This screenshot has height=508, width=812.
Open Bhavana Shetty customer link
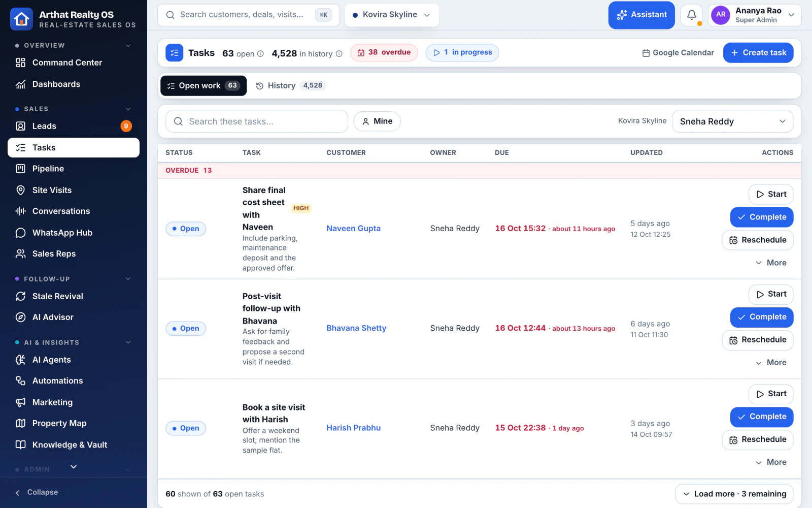tap(356, 328)
